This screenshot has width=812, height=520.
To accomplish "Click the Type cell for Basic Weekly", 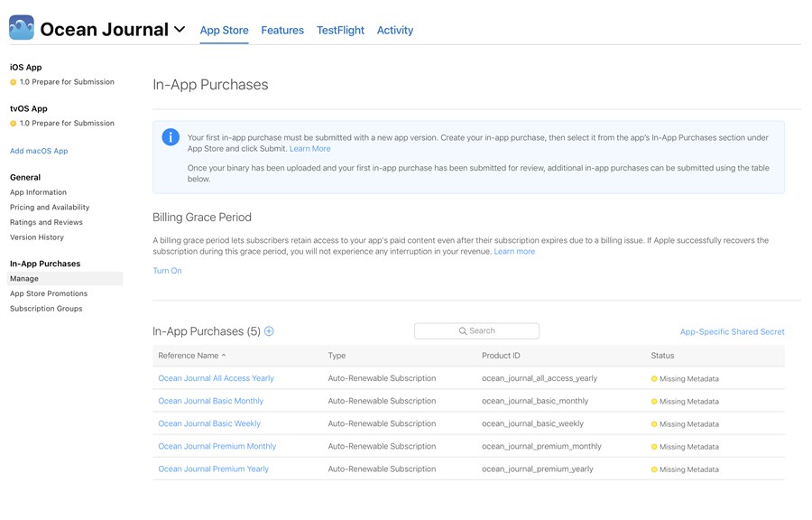I will coord(382,423).
